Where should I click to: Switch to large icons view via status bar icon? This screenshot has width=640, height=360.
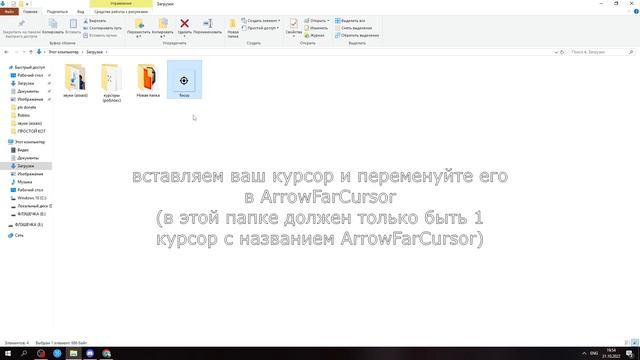(635, 343)
